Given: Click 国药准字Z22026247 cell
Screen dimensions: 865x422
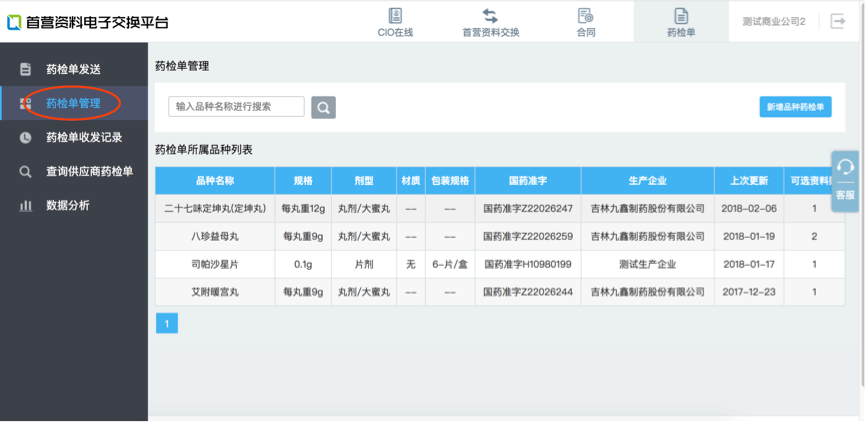Looking at the screenshot, I should (x=528, y=209).
